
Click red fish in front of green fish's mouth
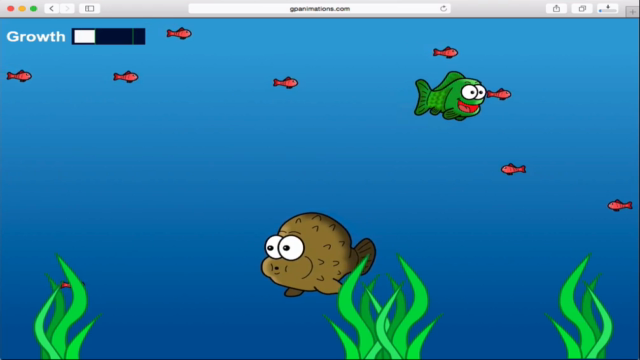pos(499,94)
